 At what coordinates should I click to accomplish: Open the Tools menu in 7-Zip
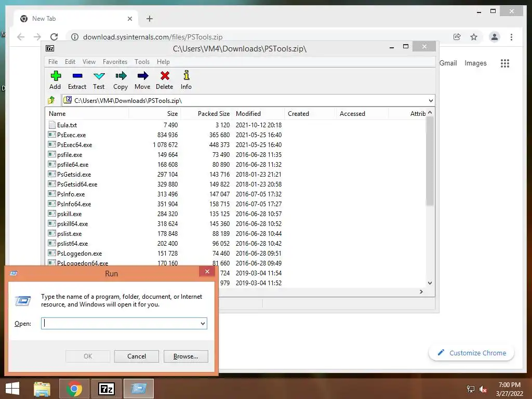[x=142, y=62]
